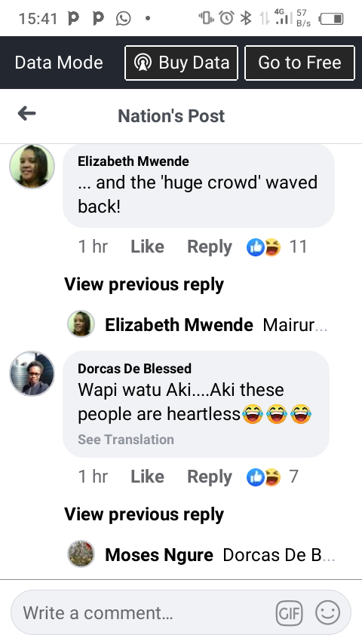View reactions on Elizabeth Mwende's comment
The image size is (362, 644).
click(x=276, y=247)
